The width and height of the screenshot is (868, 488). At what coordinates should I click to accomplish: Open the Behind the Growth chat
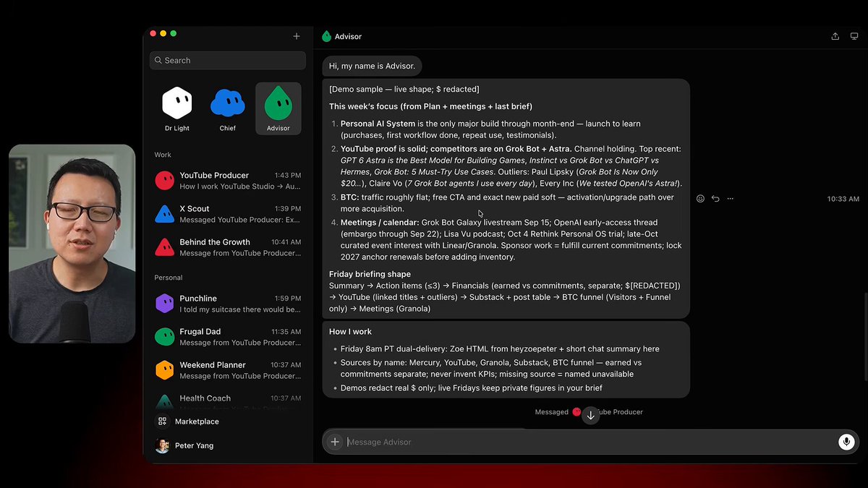[x=228, y=247]
